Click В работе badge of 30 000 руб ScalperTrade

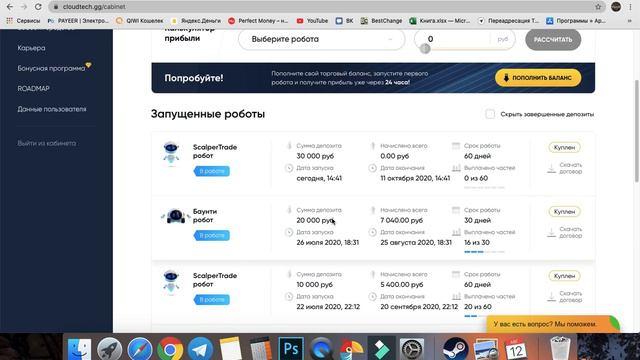click(x=211, y=171)
